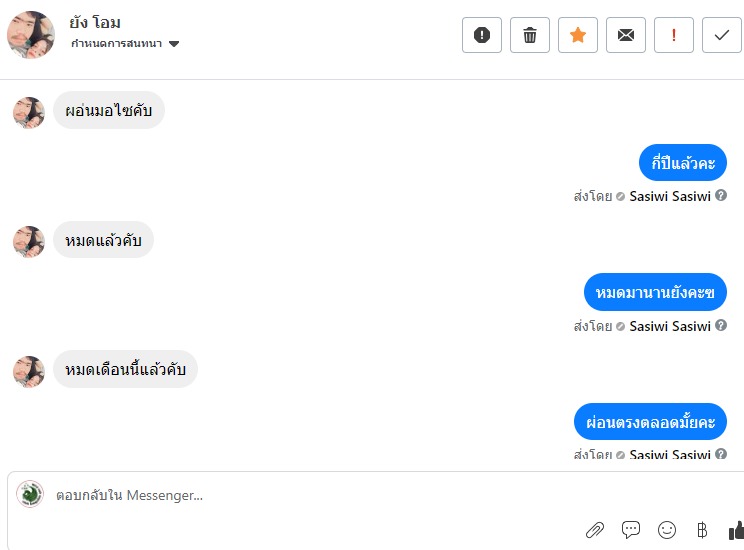Screen dimensions: 744x550
Task: Mark conversation unread with the envelope icon
Action: point(626,35)
